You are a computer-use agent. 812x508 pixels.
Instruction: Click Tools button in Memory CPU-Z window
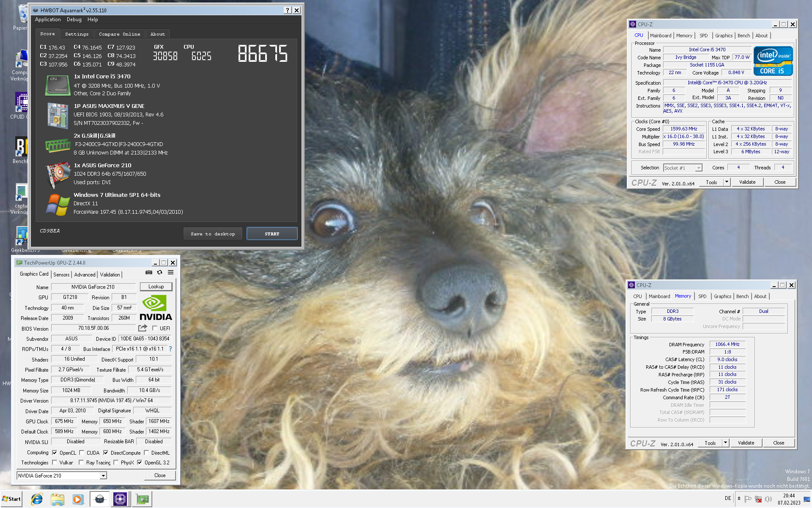pos(710,443)
